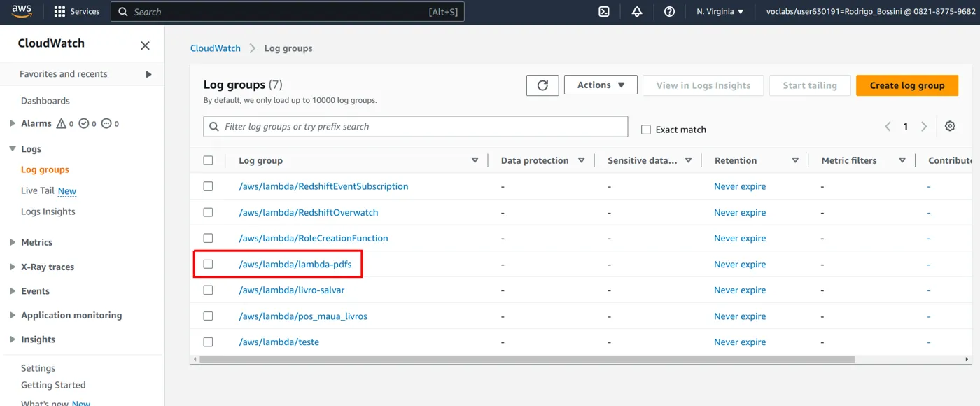Open the help question mark icon
Image resolution: width=980 pixels, height=406 pixels.
tap(669, 12)
